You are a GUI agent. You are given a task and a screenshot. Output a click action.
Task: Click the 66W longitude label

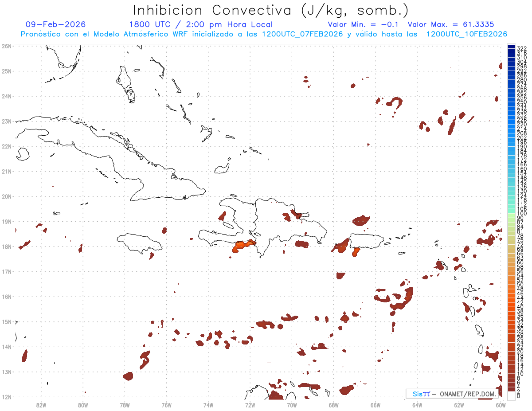point(376,404)
